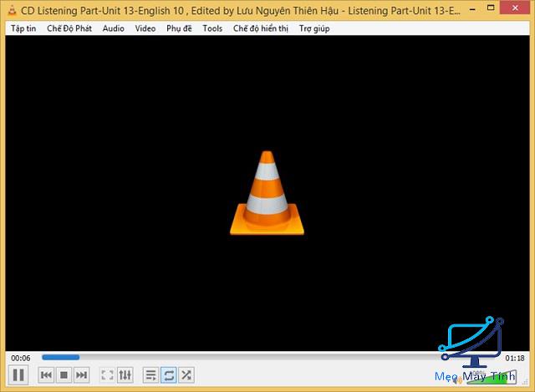Open extended settings and effects

[125, 375]
